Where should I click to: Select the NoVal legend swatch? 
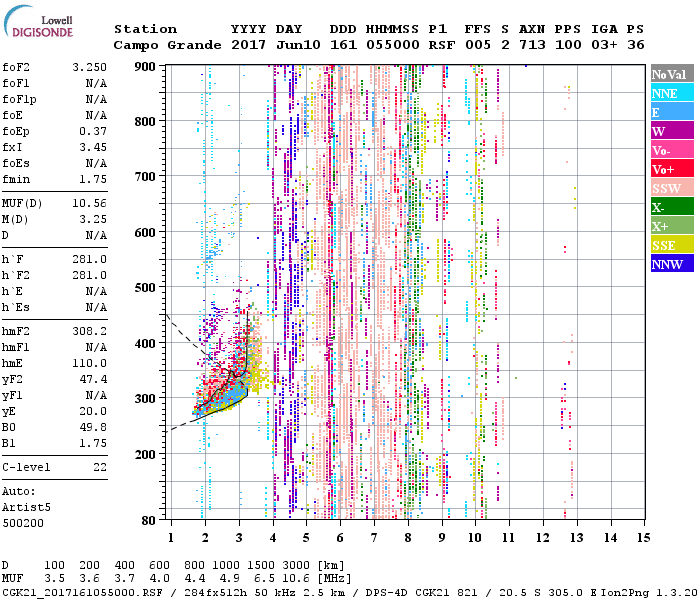tap(671, 74)
